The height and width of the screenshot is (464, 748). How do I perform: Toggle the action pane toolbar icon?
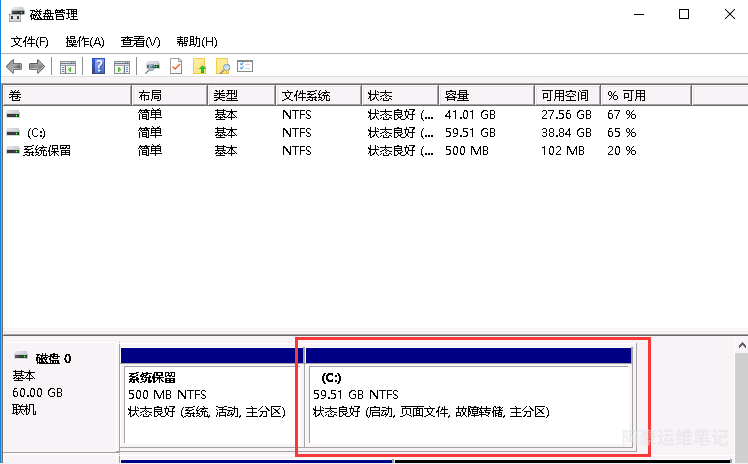coord(122,67)
